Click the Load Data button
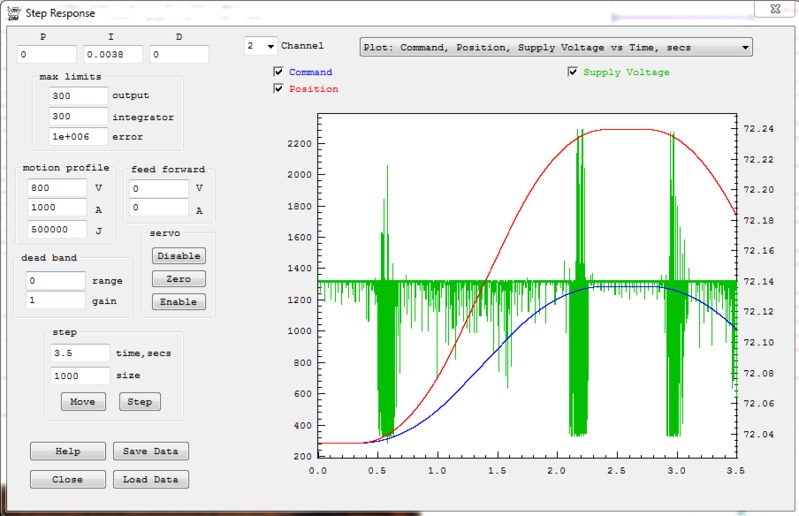 (150, 479)
